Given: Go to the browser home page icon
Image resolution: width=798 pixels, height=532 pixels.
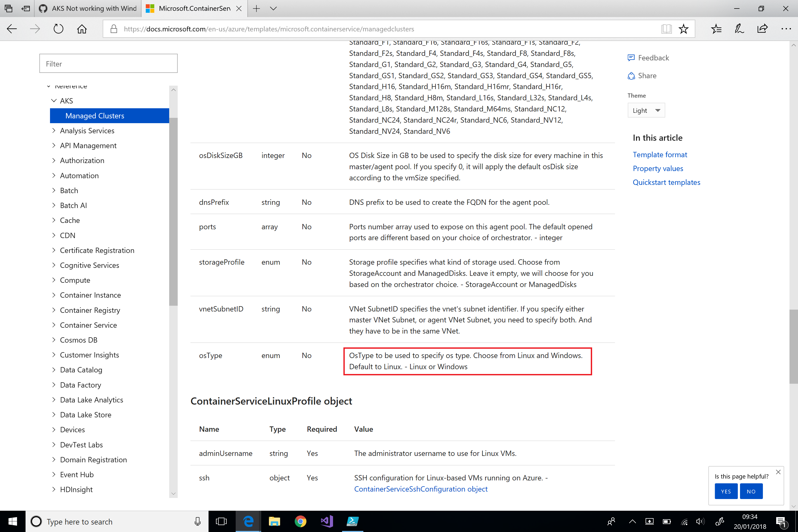Looking at the screenshot, I should [x=82, y=29].
